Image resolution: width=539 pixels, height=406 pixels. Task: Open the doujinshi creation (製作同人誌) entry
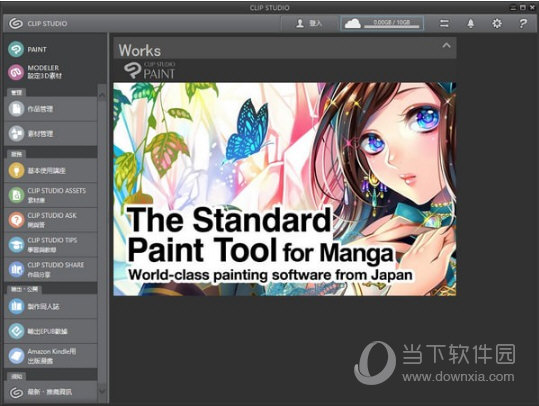pos(51,306)
